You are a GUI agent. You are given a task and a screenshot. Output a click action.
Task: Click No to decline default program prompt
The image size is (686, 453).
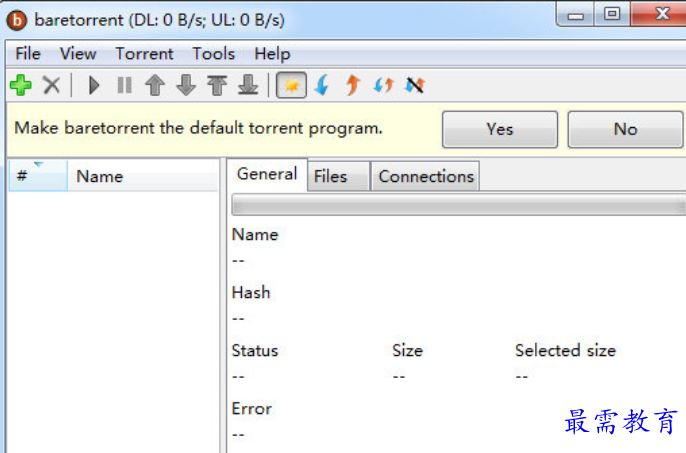(625, 129)
